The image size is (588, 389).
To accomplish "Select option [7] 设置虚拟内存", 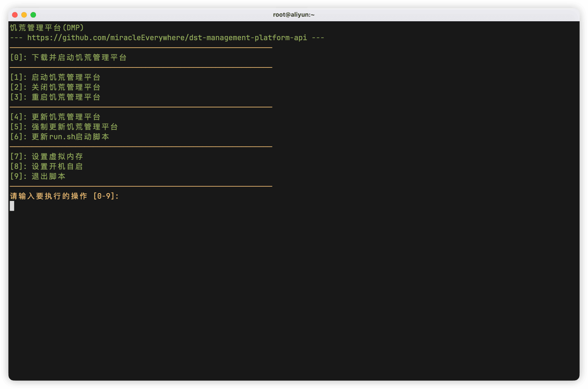I will pyautogui.click(x=47, y=157).
